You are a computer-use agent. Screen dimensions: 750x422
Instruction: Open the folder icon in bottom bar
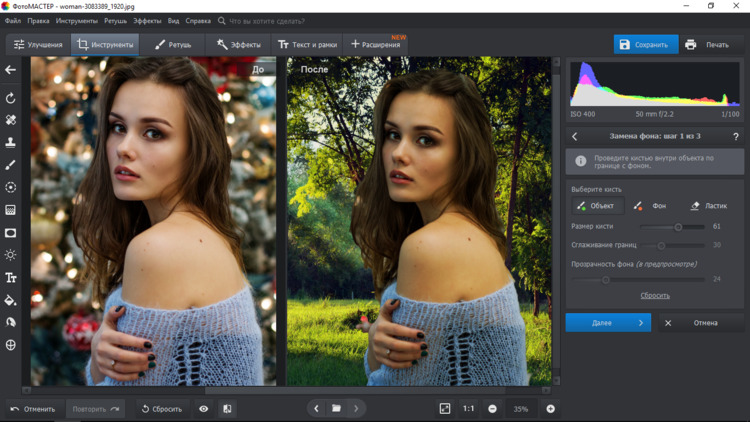point(336,409)
